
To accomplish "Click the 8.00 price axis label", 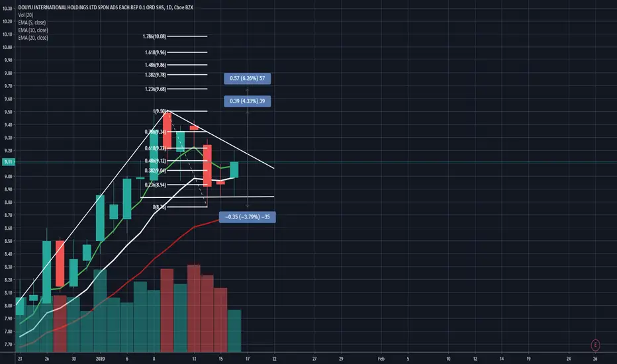I will pos(8,306).
